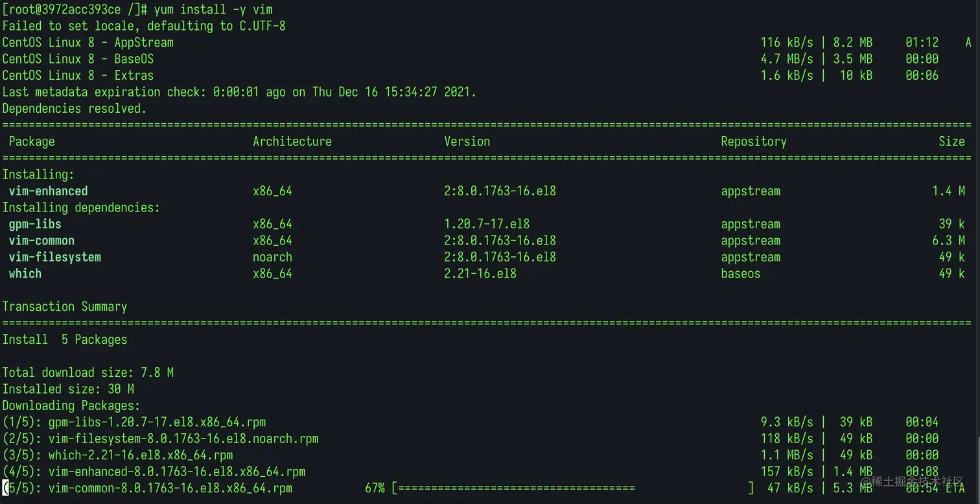
Task: Click the '157 kB/s' vim-enhanced download speed
Action: coord(787,472)
